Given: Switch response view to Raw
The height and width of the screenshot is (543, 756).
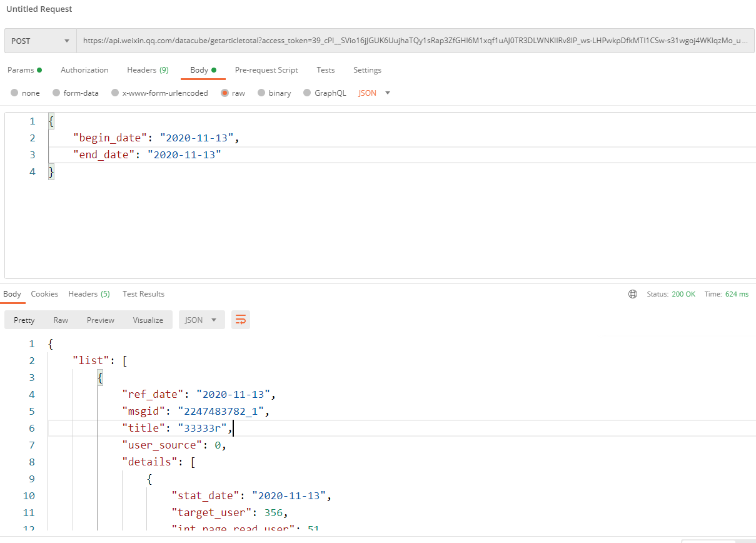Looking at the screenshot, I should [x=61, y=320].
